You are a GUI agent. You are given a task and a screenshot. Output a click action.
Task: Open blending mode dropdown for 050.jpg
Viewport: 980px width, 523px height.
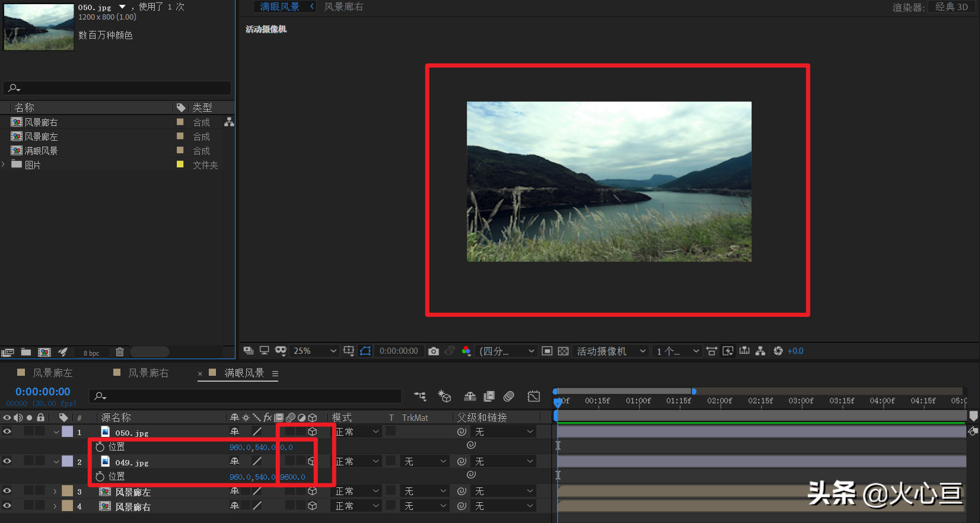tap(357, 432)
